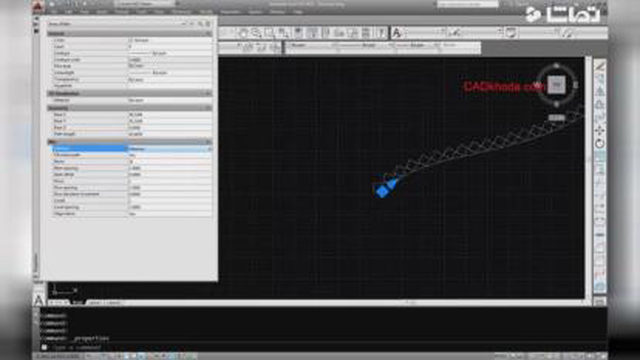This screenshot has width=640, height=360.
Task: Open the Help menu
Action: tap(298, 12)
